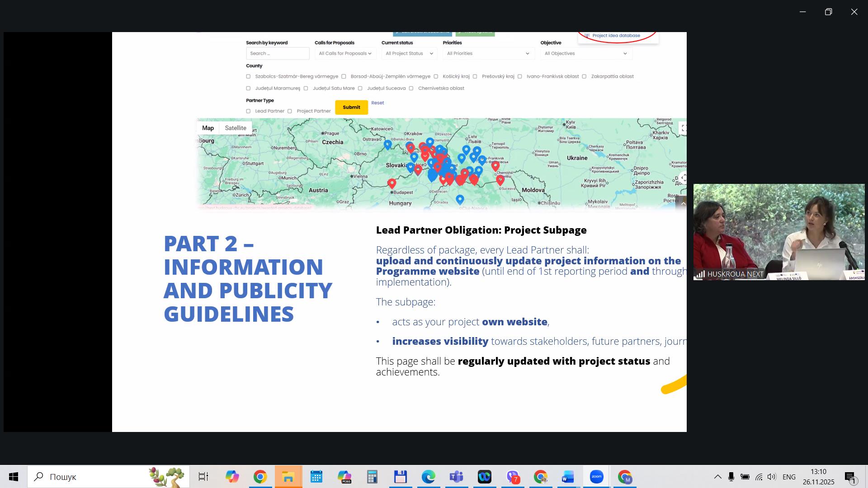Open the Calculator taskbar icon
This screenshot has width=868, height=488.
372,477
